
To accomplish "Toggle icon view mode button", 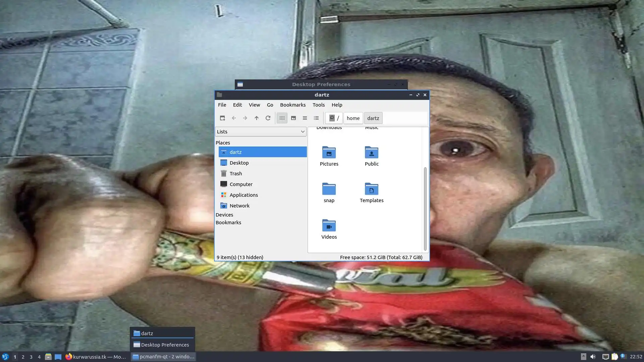I will (282, 118).
